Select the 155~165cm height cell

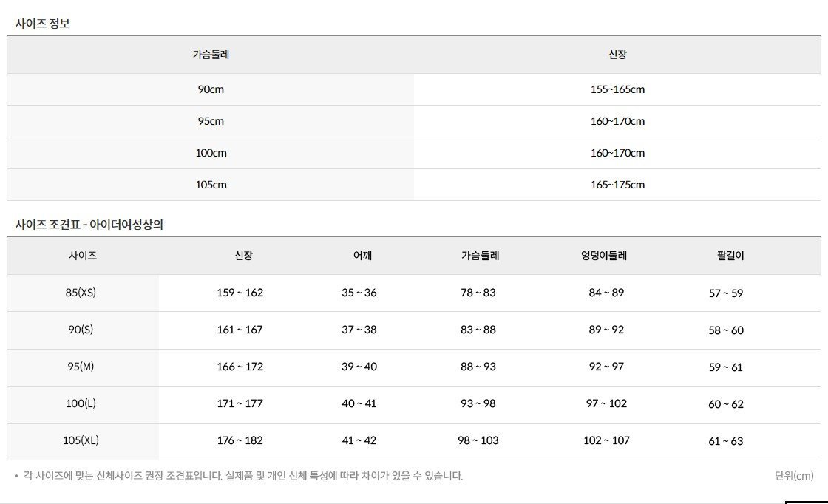click(x=617, y=89)
